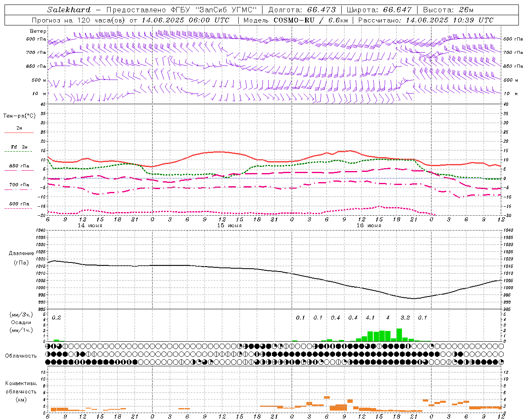Click the elevation text Высота: 26м
Viewport: 525px width, 420px height.
pos(448,10)
